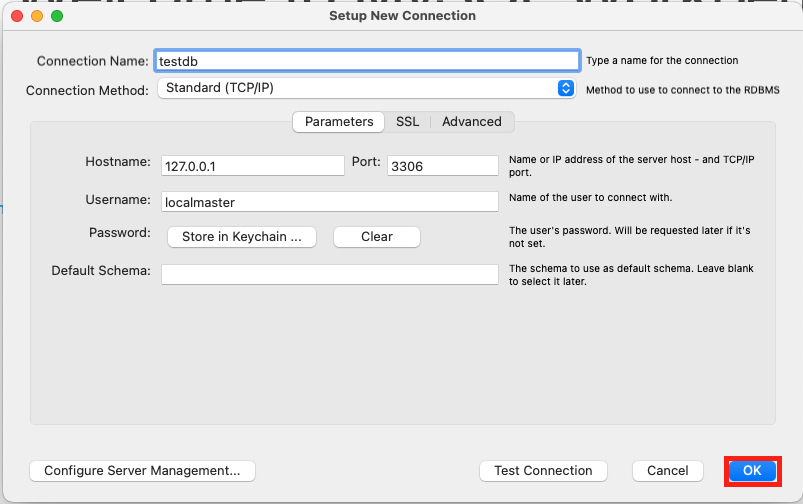Viewport: 803px width, 504px height.
Task: Click the 'Default Schema:' label
Action: coord(101,270)
